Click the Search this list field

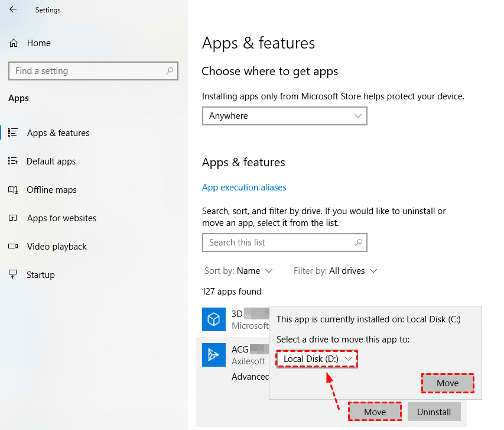coord(278,243)
